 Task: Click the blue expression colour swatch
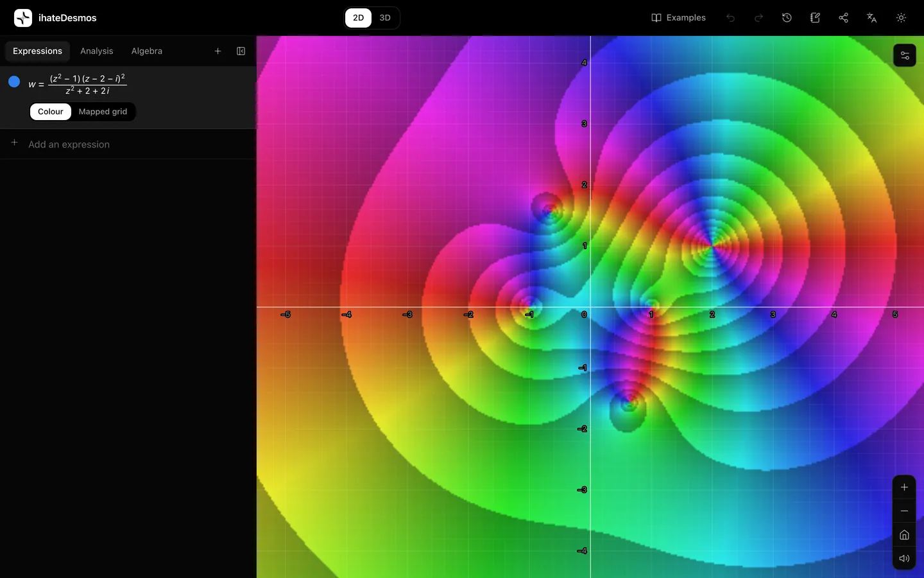[14, 82]
